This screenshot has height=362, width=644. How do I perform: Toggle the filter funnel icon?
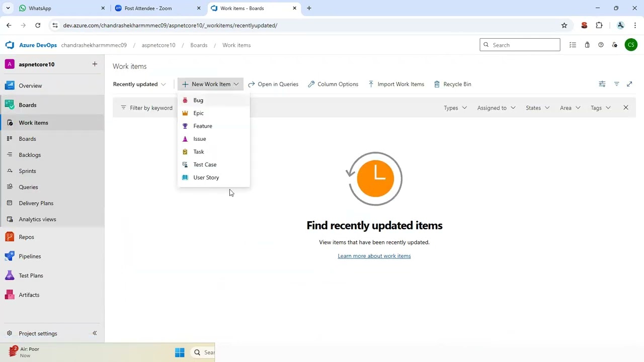coord(616,84)
